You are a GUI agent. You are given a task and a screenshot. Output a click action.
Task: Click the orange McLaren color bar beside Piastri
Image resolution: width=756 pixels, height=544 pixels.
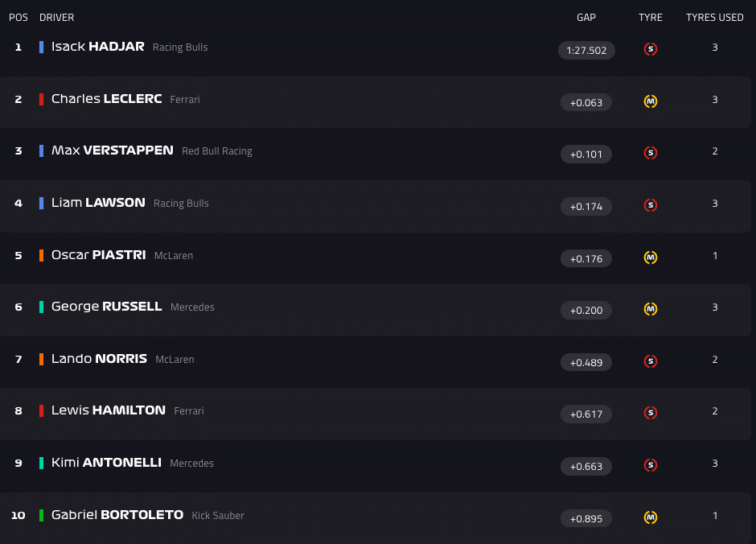[x=41, y=255]
